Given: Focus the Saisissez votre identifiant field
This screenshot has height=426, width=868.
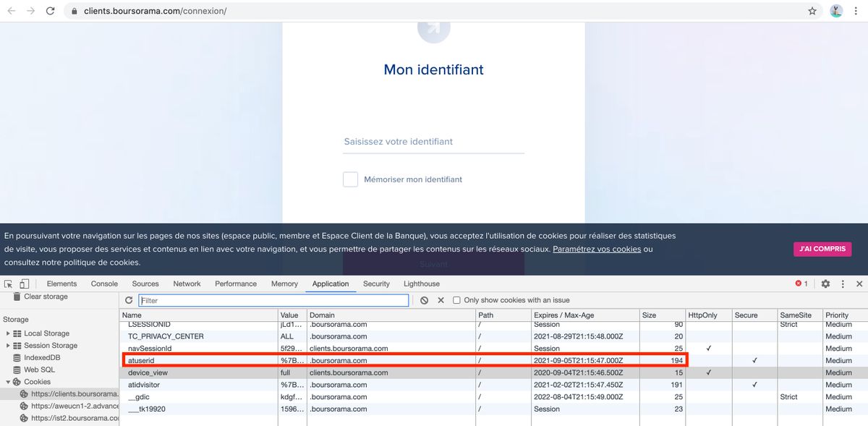Looking at the screenshot, I should point(433,142).
